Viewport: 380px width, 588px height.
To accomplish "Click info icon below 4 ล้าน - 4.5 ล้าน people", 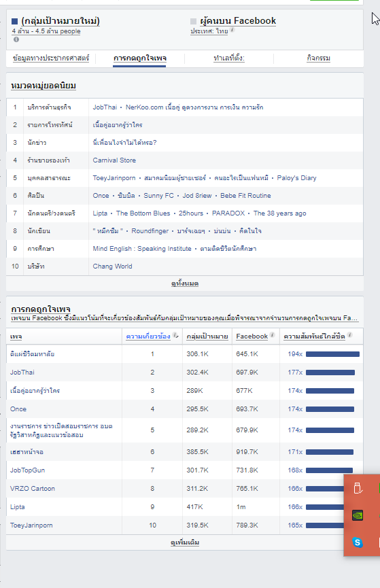I will point(16,39).
